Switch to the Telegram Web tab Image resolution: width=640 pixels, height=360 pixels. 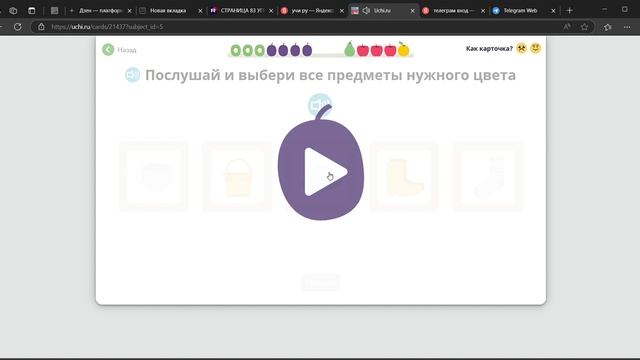pos(521,11)
